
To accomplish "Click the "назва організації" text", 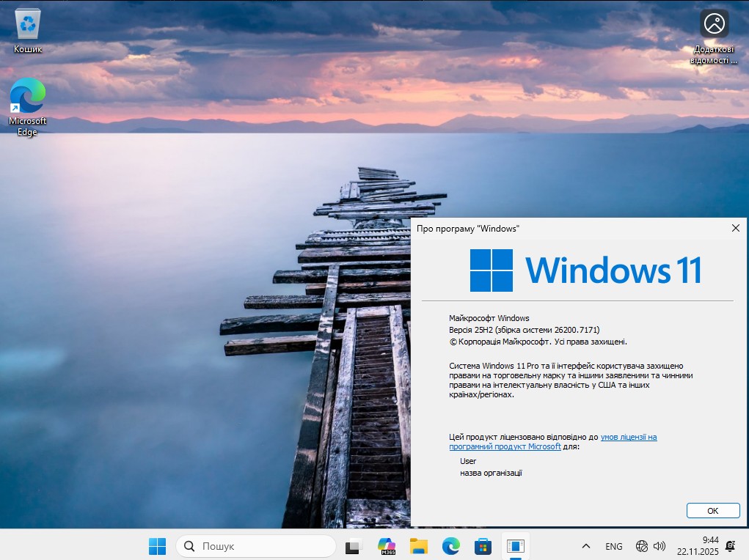I will 491,473.
